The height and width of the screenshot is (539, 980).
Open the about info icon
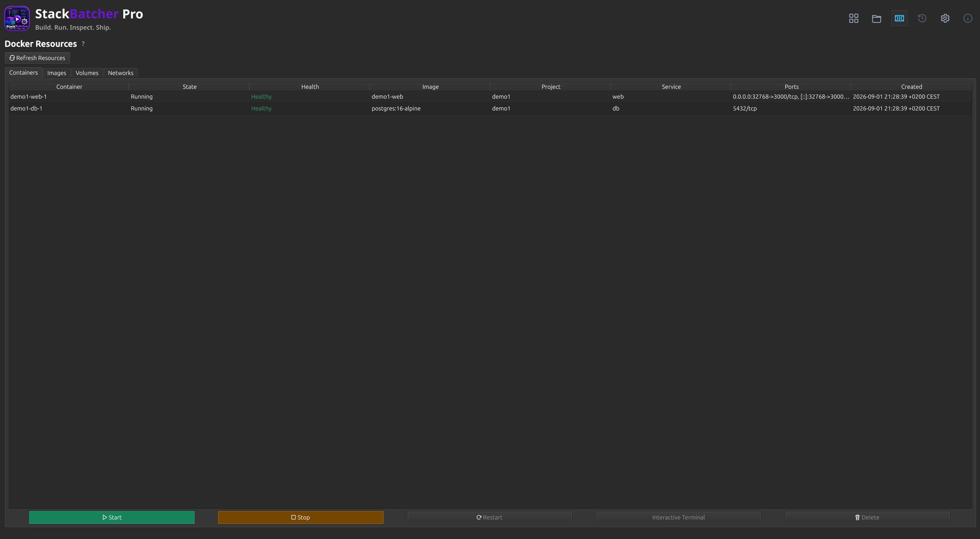[x=968, y=18]
